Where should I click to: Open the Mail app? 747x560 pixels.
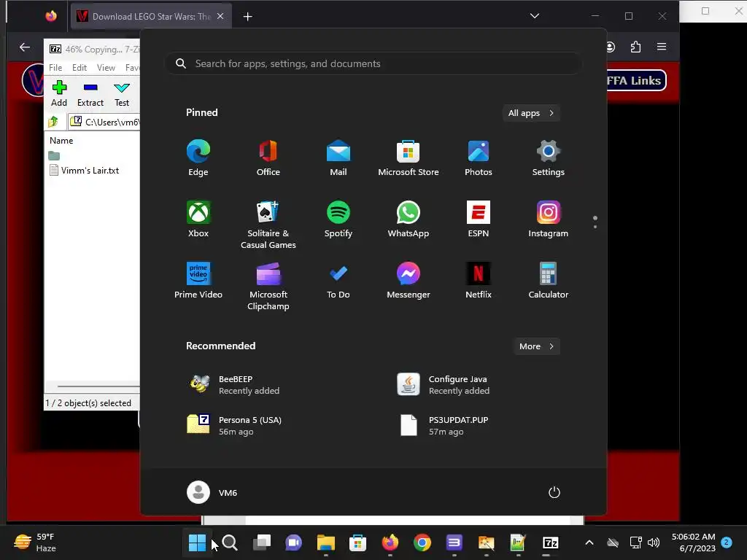tap(338, 157)
